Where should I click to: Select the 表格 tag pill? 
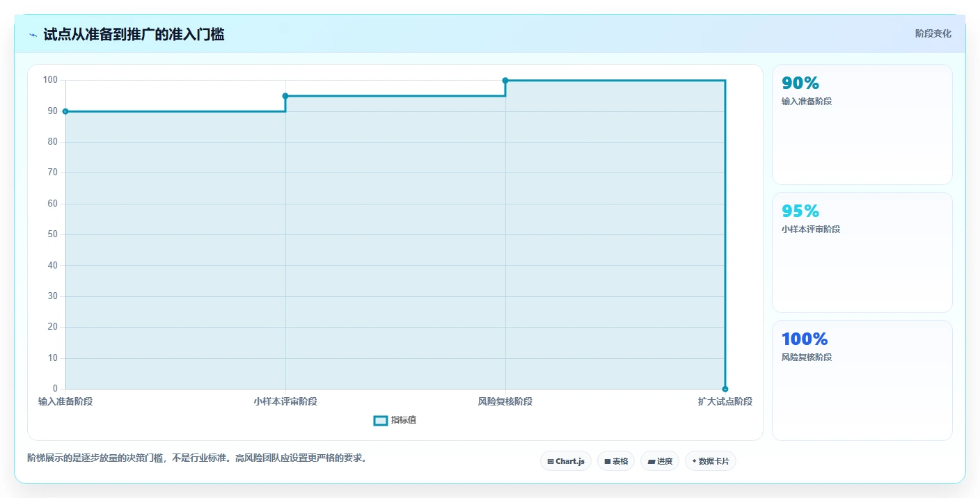pyautogui.click(x=616, y=461)
